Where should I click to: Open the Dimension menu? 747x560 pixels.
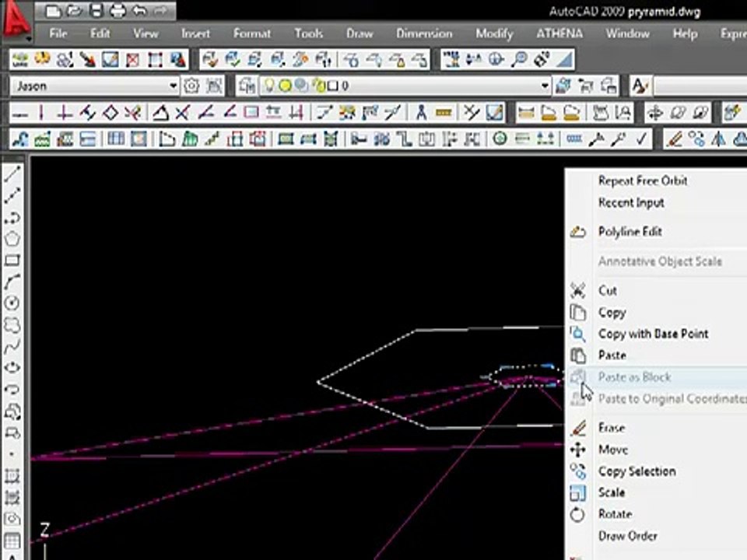coord(424,33)
